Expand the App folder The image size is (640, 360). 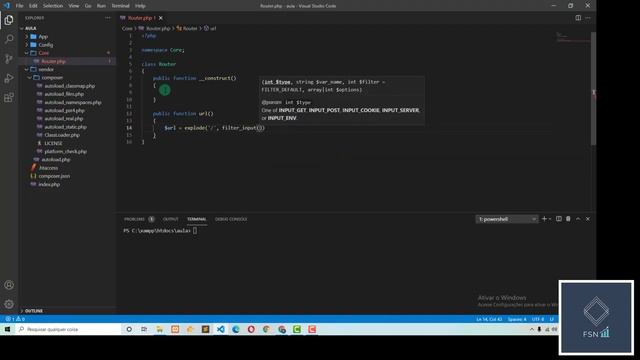click(27, 37)
